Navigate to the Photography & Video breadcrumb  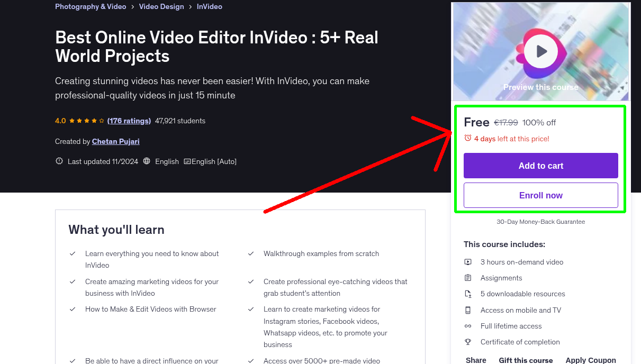(x=91, y=6)
